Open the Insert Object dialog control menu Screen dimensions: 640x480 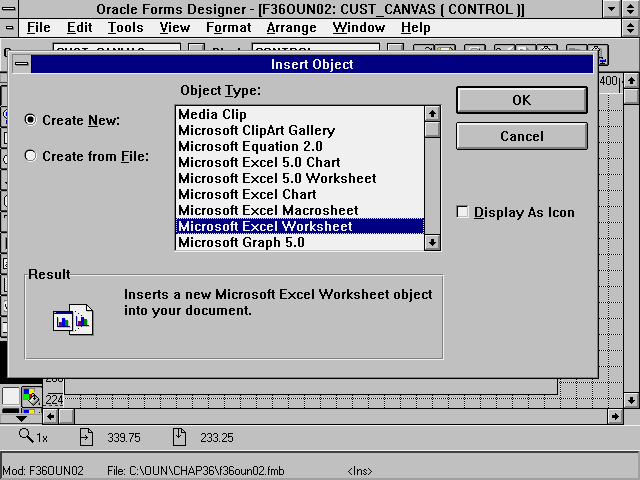[x=22, y=65]
